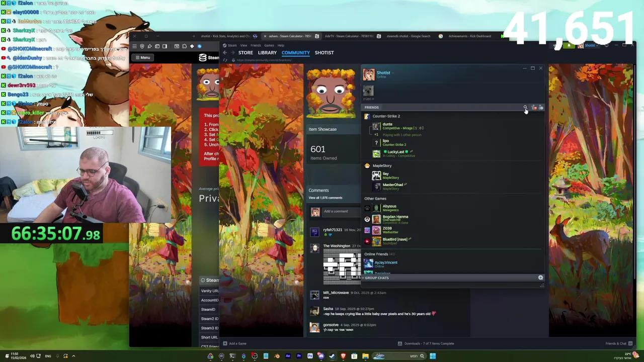Open the Menu button in browser page
This screenshot has height=362, width=644.
click(x=142, y=57)
